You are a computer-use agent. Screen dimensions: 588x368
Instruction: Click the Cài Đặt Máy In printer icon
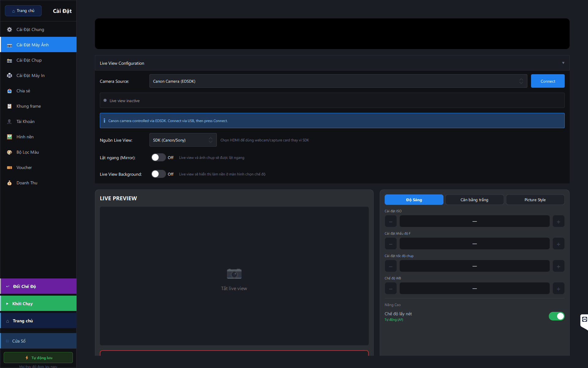[x=9, y=75]
